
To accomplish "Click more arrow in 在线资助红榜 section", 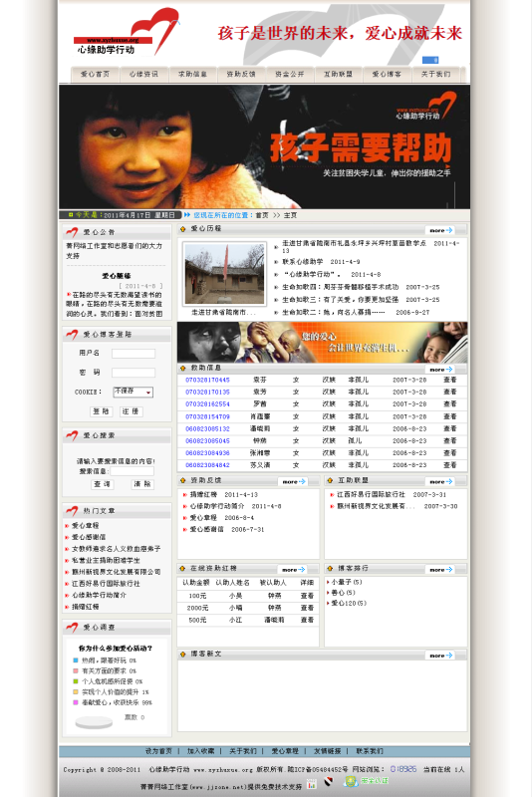I will (x=293, y=570).
